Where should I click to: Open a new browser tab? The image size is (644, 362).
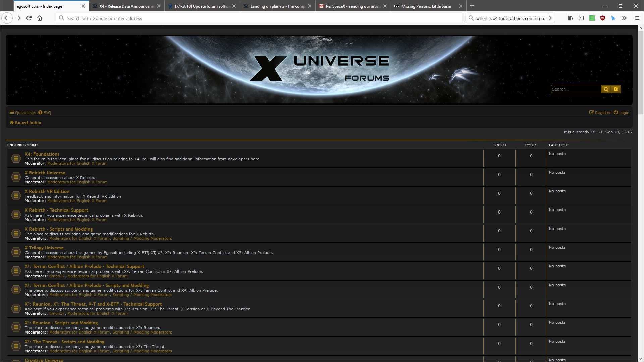point(472,6)
